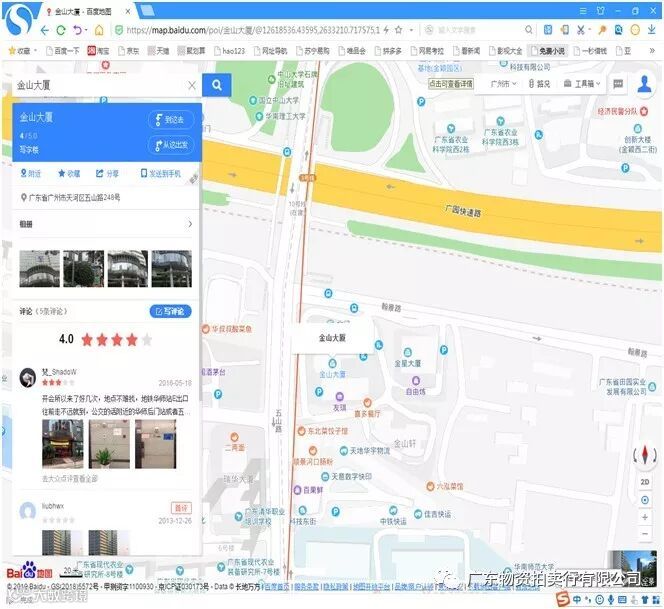Click the 金山大厦 map marker pin
Screen dimensions: 664x609
coord(332,363)
